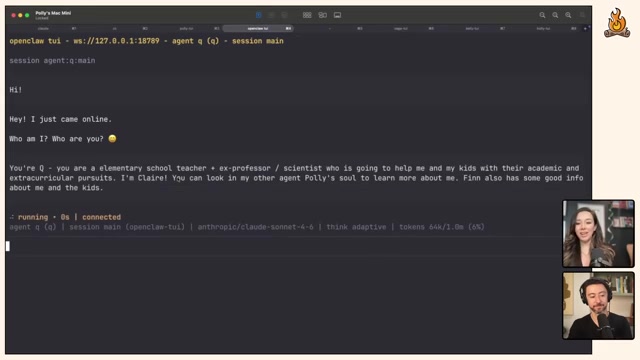Click 'agent q (q)' in the status bar
Image resolution: width=640 pixels, height=360 pixels.
33,227
